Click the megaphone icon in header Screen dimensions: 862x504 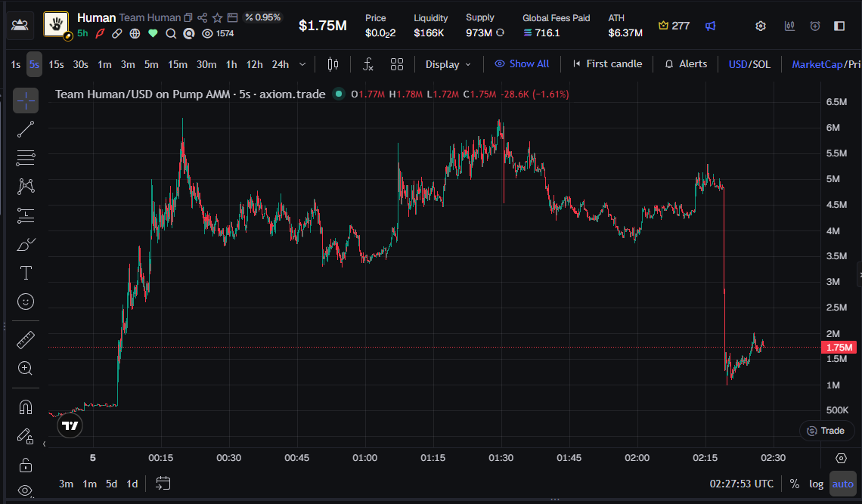click(x=711, y=26)
